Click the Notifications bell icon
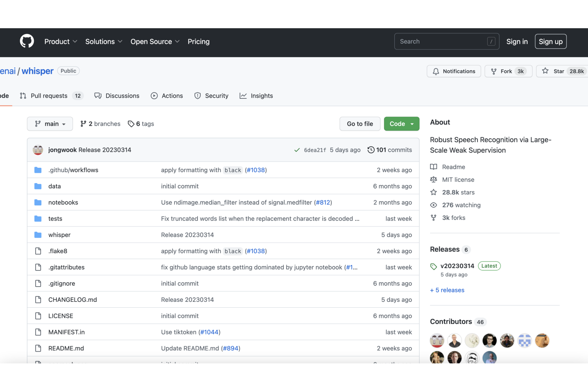Screen dimensions: 588x392 436,71
